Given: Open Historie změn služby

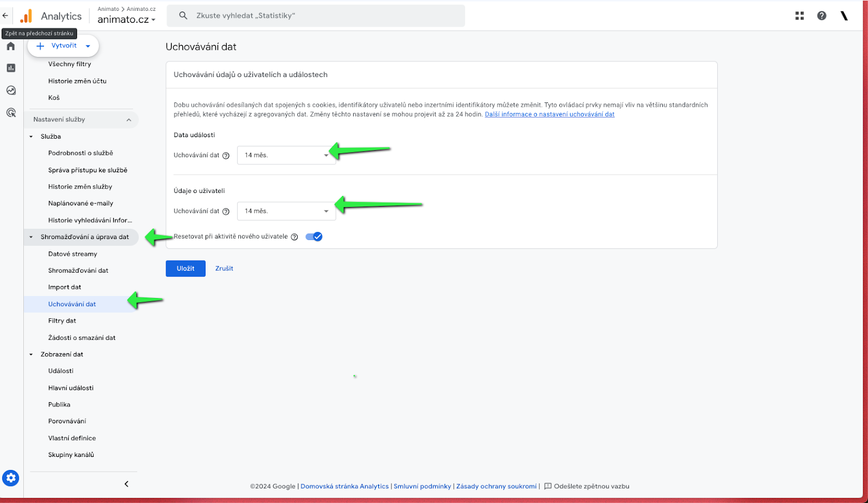Looking at the screenshot, I should tap(80, 187).
